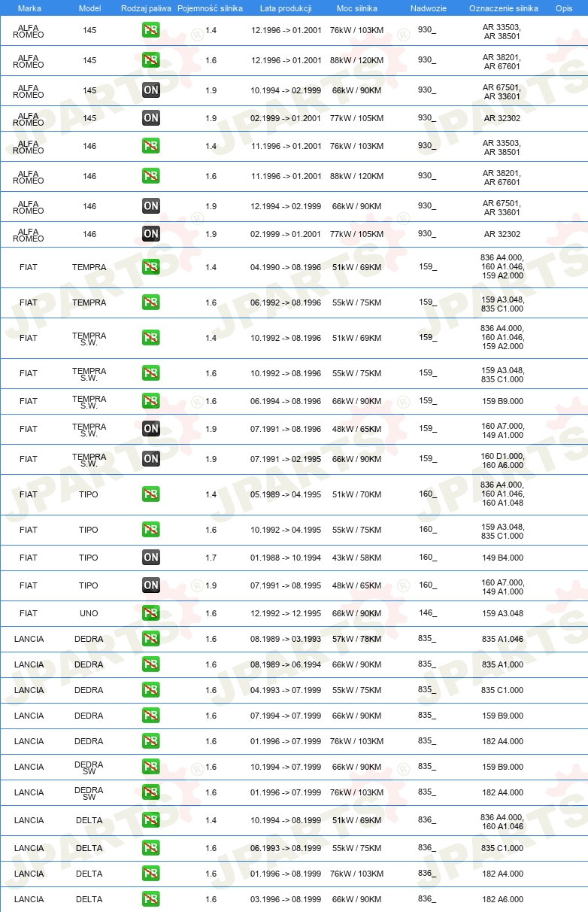The image size is (588, 912).
Task: Click petrol icon for Delta 182 A6.000 row
Action: click(151, 899)
